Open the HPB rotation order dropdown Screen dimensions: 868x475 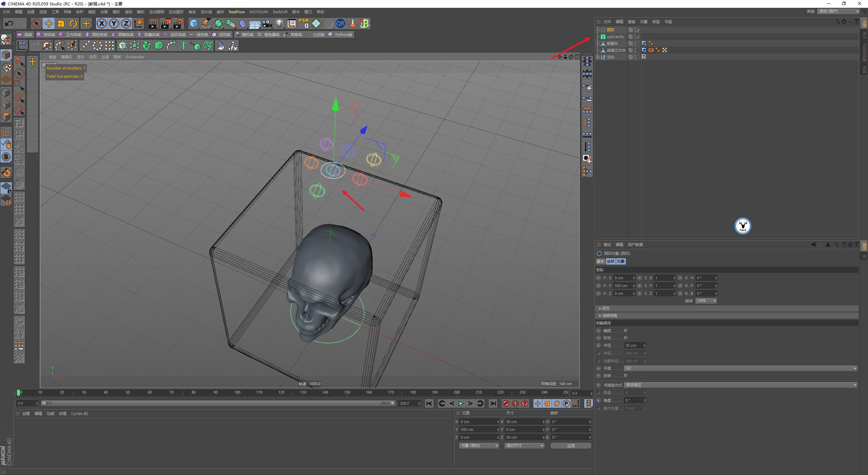tap(706, 301)
